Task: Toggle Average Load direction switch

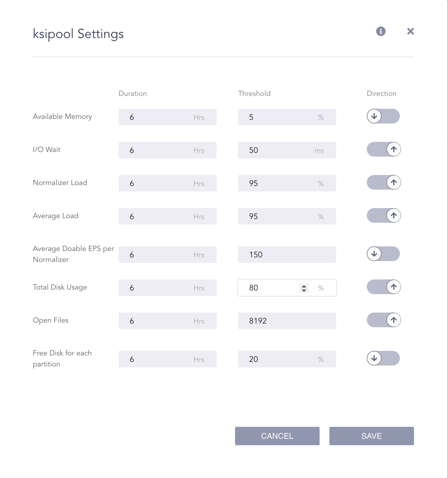Action: click(384, 215)
